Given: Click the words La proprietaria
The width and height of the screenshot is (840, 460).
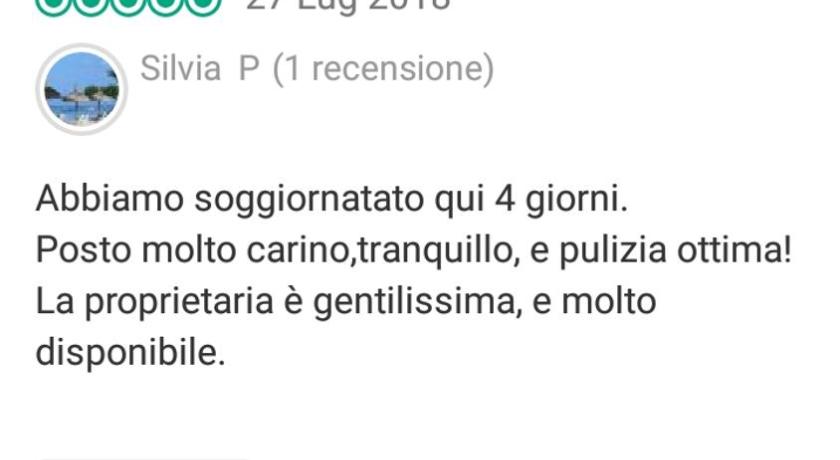Looking at the screenshot, I should 155,303.
